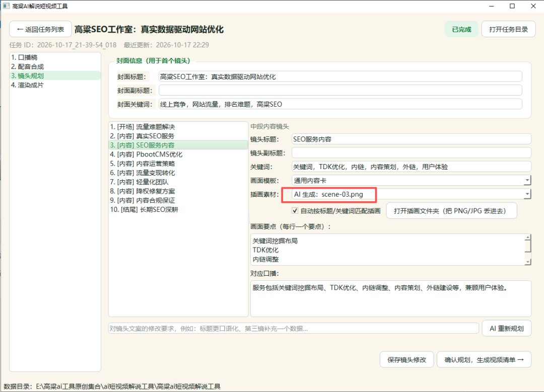544x392 pixels.
Task: Minimize the application window
Action: point(491,6)
